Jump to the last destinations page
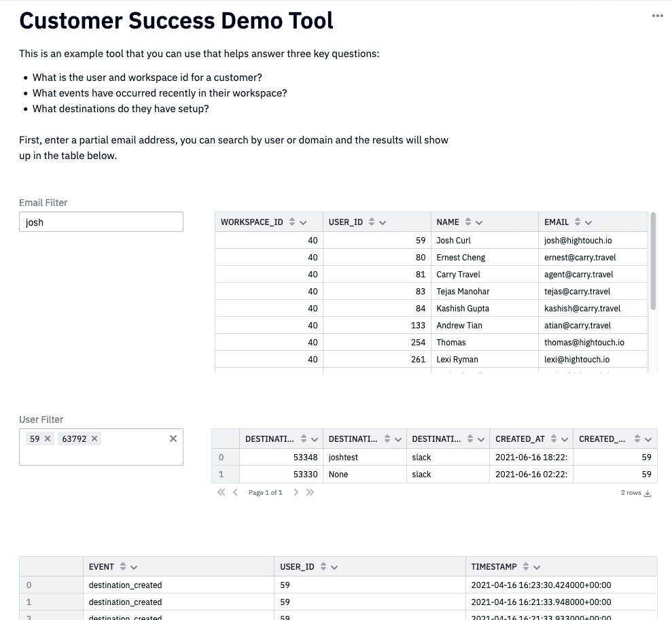Screen dimensions: 672x620 coord(310,493)
